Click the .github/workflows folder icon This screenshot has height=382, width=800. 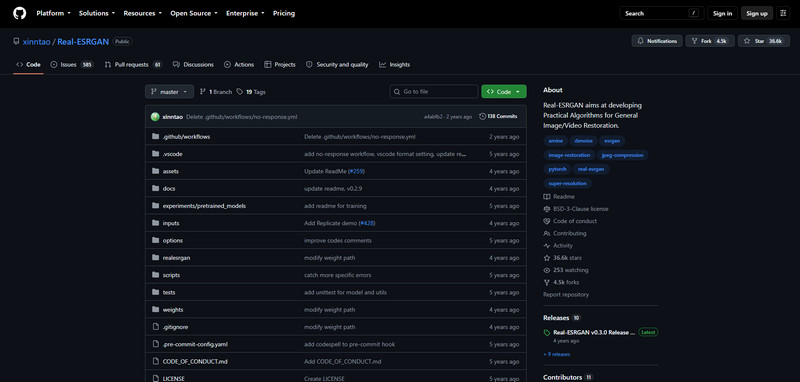(x=156, y=137)
